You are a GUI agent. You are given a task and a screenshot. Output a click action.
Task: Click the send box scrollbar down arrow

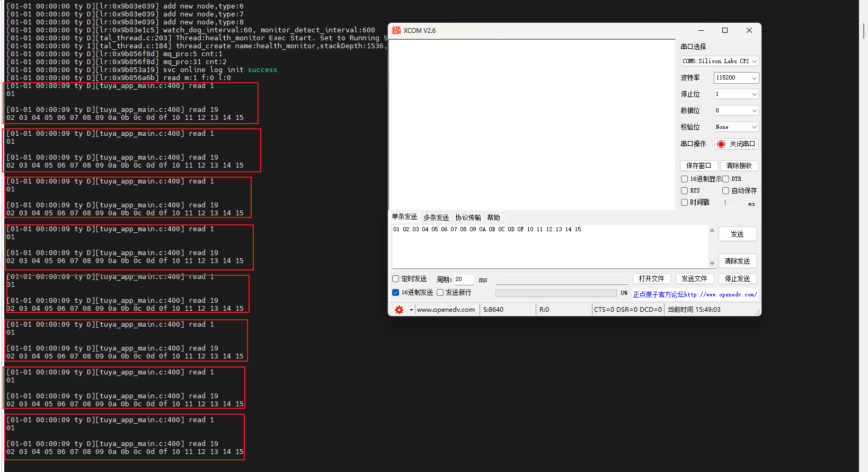[712, 264]
